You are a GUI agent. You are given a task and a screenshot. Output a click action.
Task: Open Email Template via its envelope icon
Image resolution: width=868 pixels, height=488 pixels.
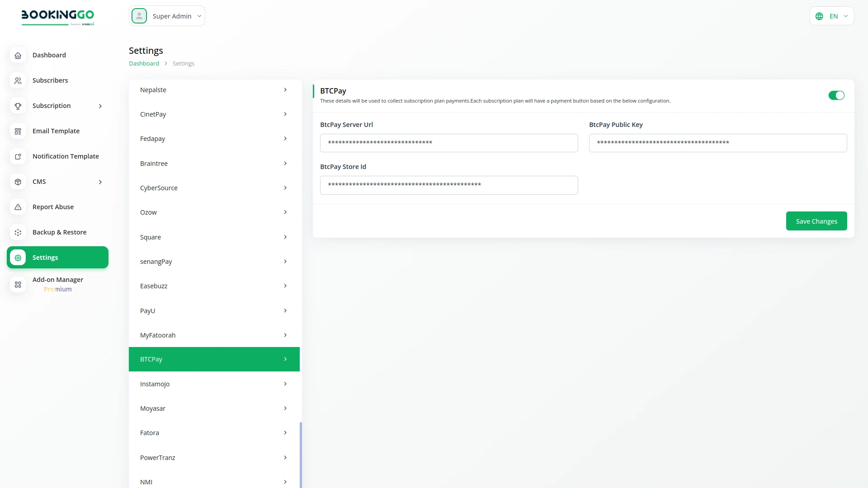coord(18,131)
